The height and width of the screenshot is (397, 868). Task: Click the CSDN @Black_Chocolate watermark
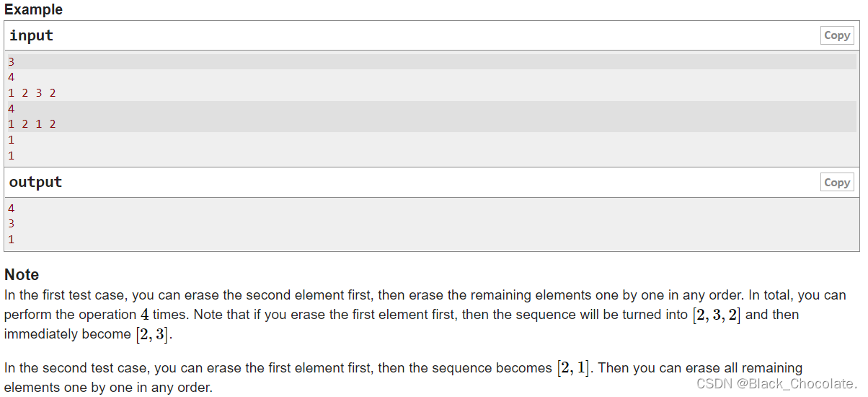point(776,384)
